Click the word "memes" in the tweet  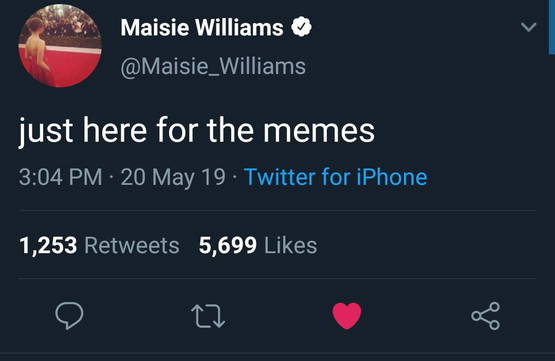coord(319,131)
